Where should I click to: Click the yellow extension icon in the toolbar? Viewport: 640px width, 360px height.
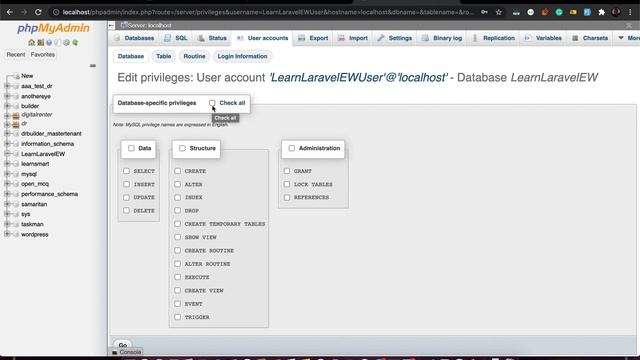click(x=573, y=12)
